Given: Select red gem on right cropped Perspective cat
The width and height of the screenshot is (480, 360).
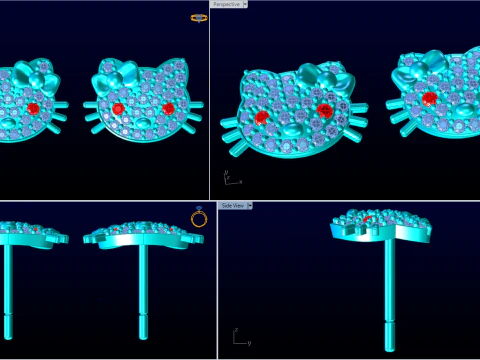Looking at the screenshot, I should point(429,99).
